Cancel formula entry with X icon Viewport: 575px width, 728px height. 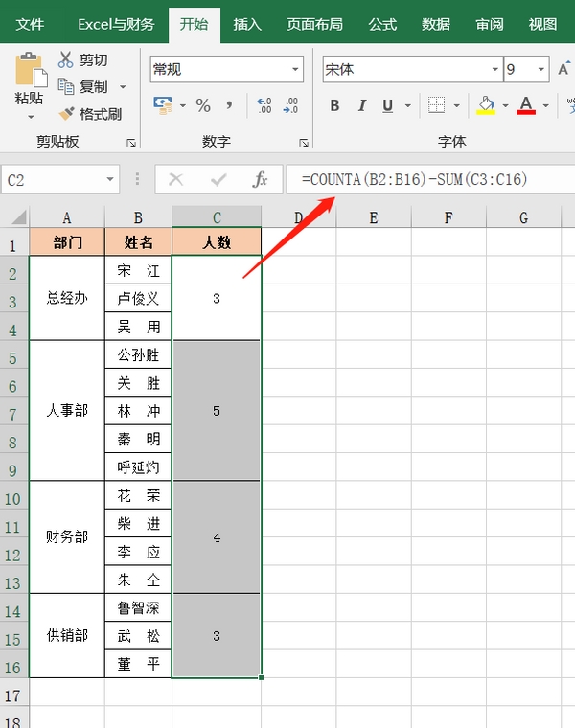(x=176, y=179)
